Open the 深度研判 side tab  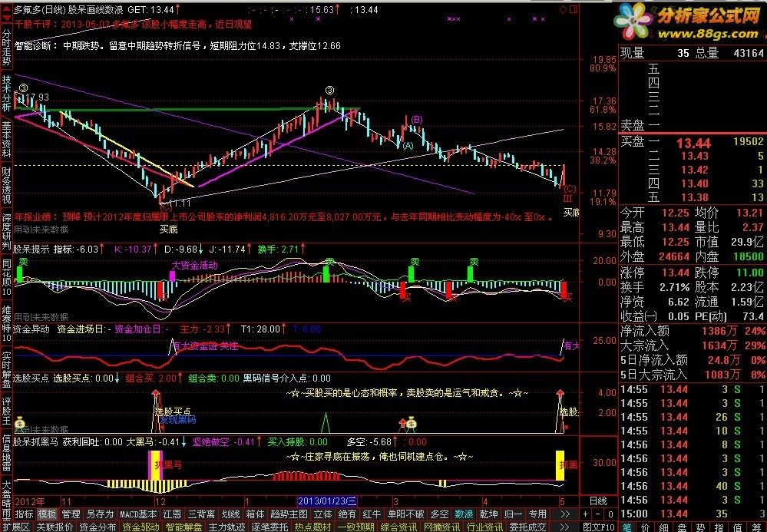pos(6,232)
